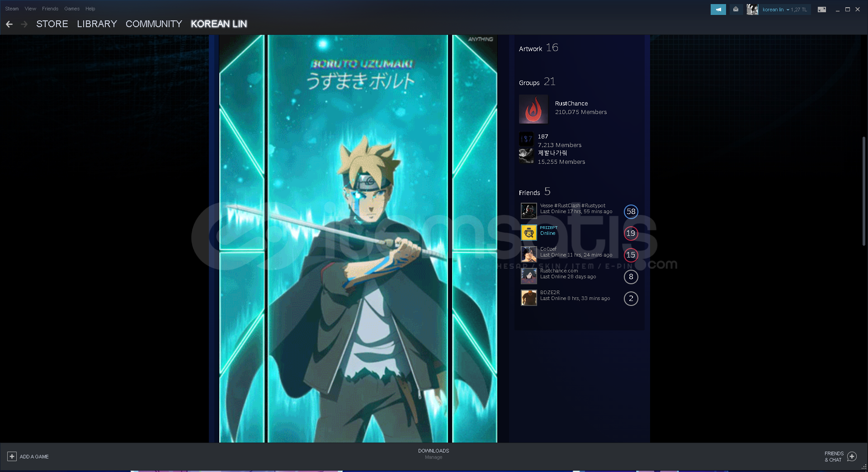Click the account avatar in the title bar
The width and height of the screenshot is (868, 472).
coord(752,10)
